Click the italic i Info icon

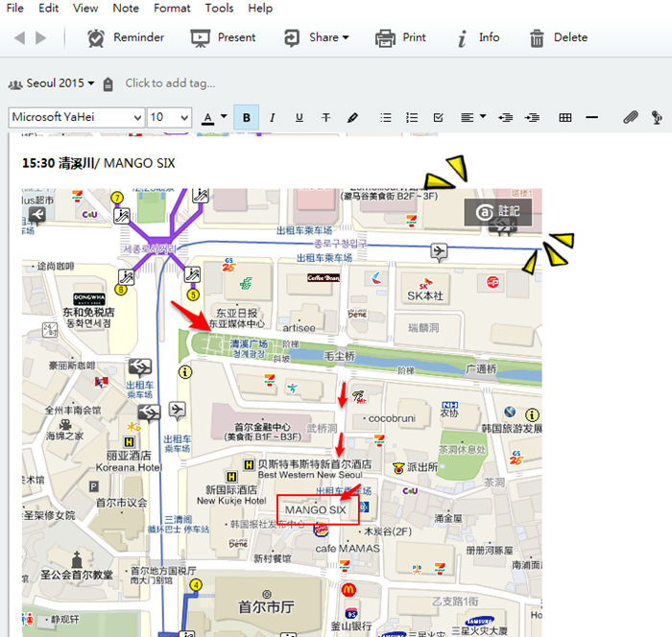pos(462,38)
